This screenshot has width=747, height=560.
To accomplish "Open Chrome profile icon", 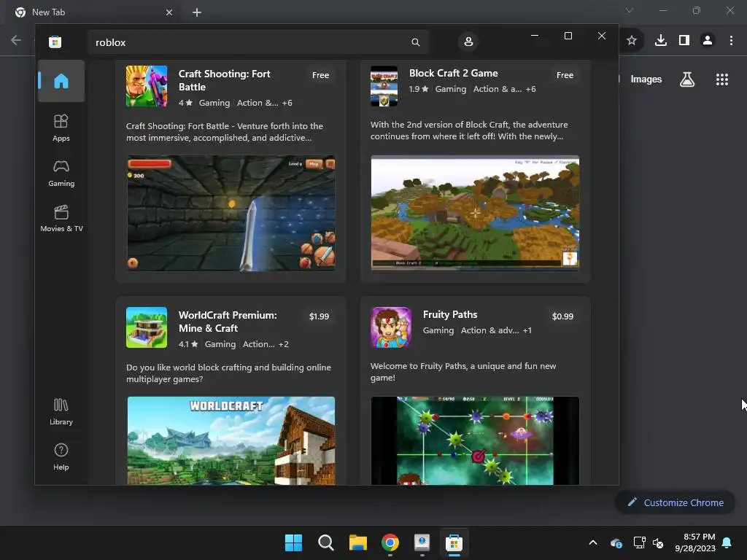I will coord(708,41).
